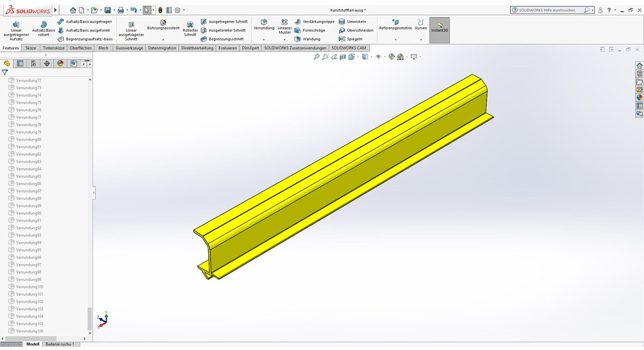Open the FeatureManager design tree tab icon

7,63
